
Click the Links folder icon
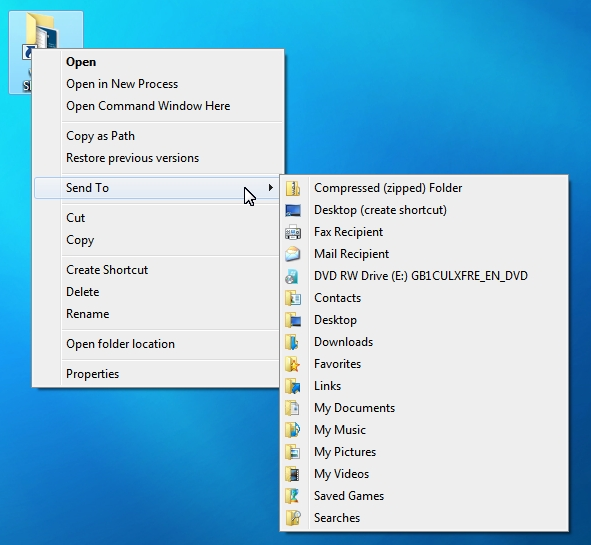[x=293, y=386]
